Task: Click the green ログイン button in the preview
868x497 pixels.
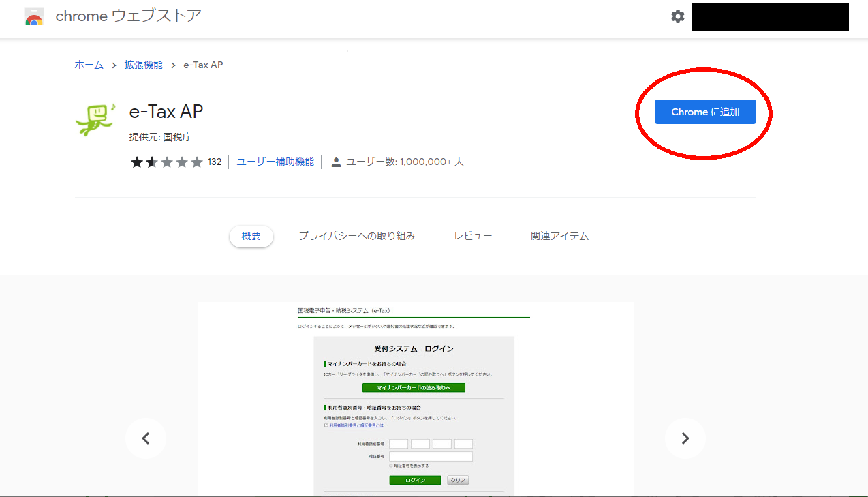Action: coord(415,480)
